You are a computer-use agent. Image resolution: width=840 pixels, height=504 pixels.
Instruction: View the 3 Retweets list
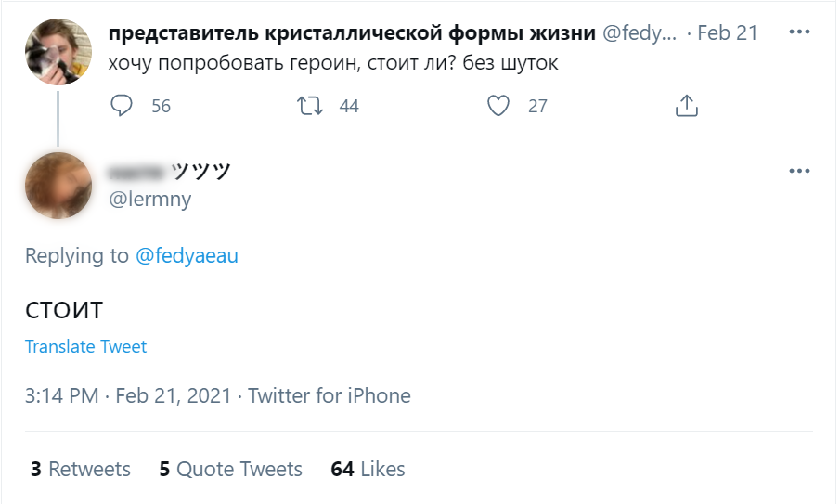[81, 469]
